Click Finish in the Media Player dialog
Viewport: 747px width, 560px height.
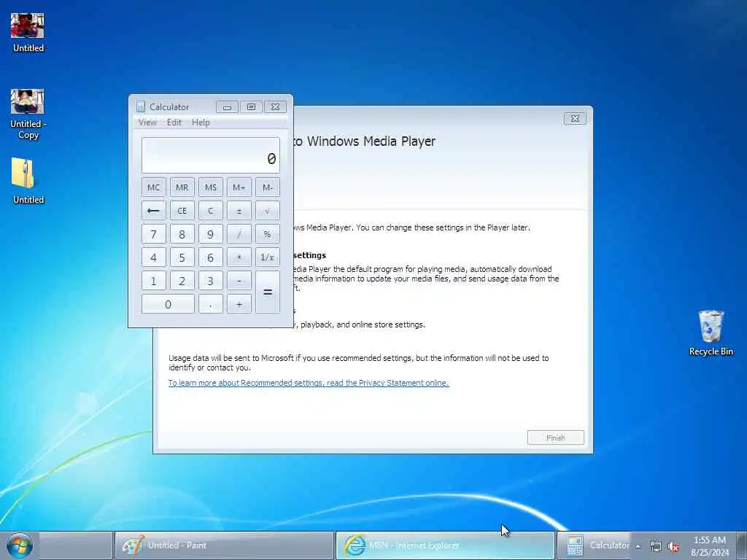pyautogui.click(x=555, y=437)
